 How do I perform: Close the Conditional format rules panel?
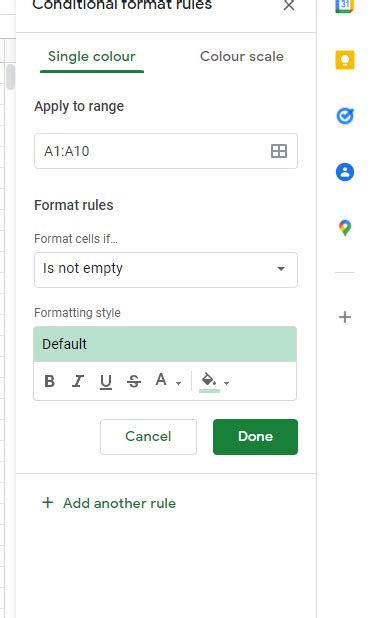tap(289, 6)
